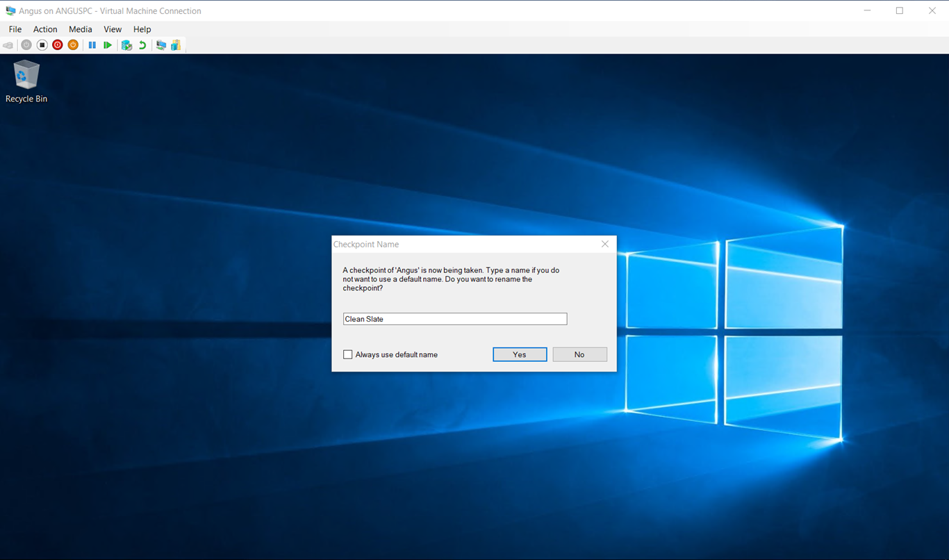Click Yes to rename the checkpoint
Viewport: 949px width, 560px height.
(520, 354)
